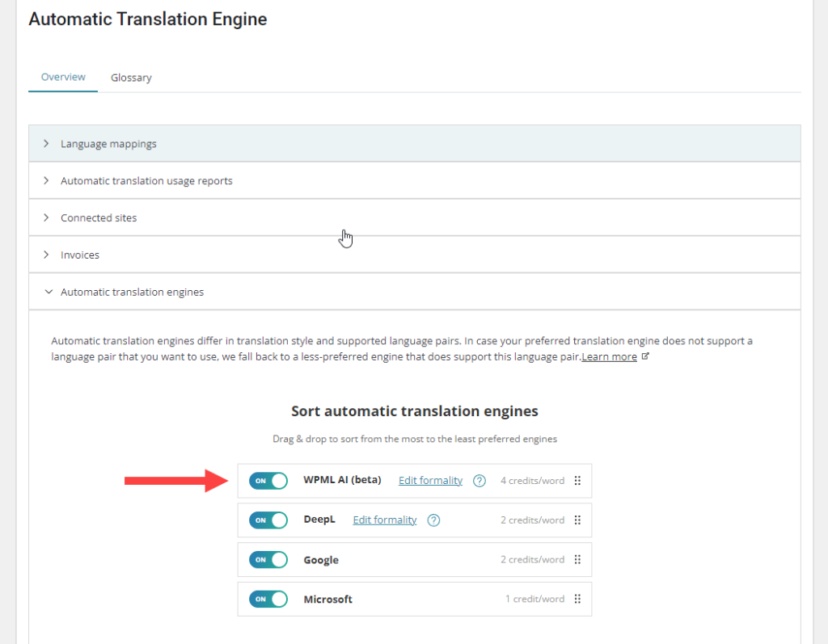Viewport: 828px width, 644px height.
Task: Toggle the Google translation engine off
Action: [268, 559]
